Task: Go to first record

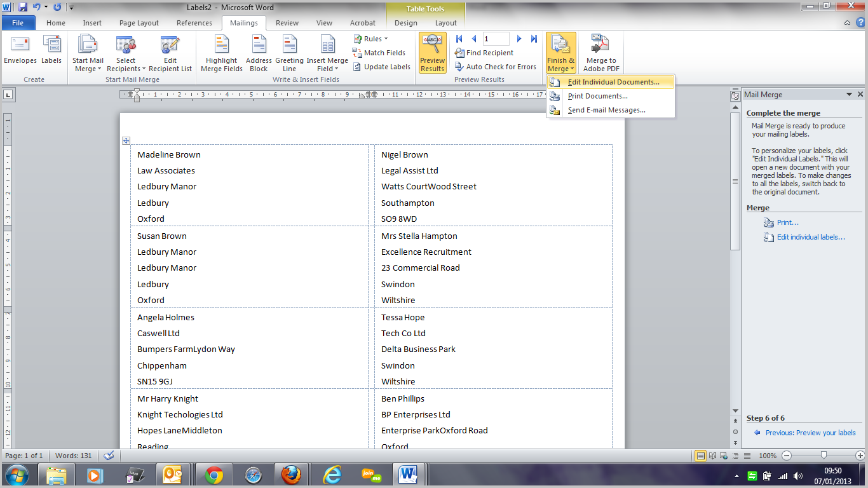Action: (x=459, y=39)
